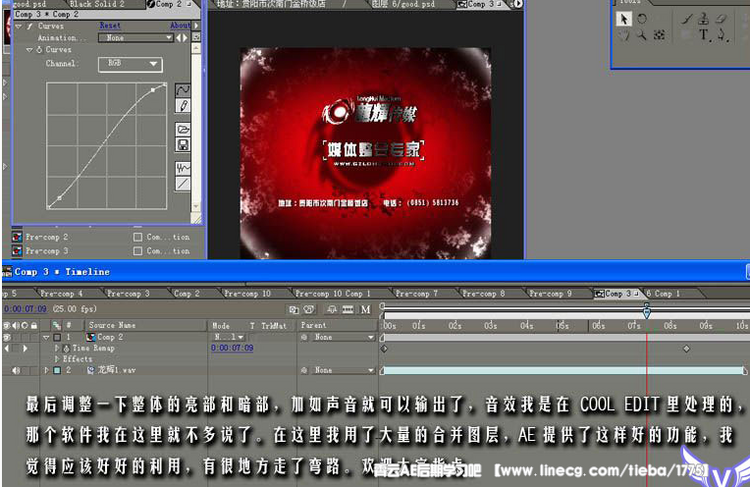The width and height of the screenshot is (750, 487).
Task: Switch to the Pre-comp 3 timeline tab
Action: [x=128, y=293]
